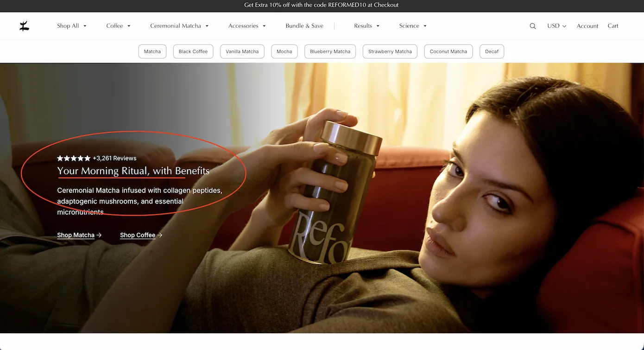
Task: Click the REFORMED10 promo announcement bar
Action: point(322,5)
